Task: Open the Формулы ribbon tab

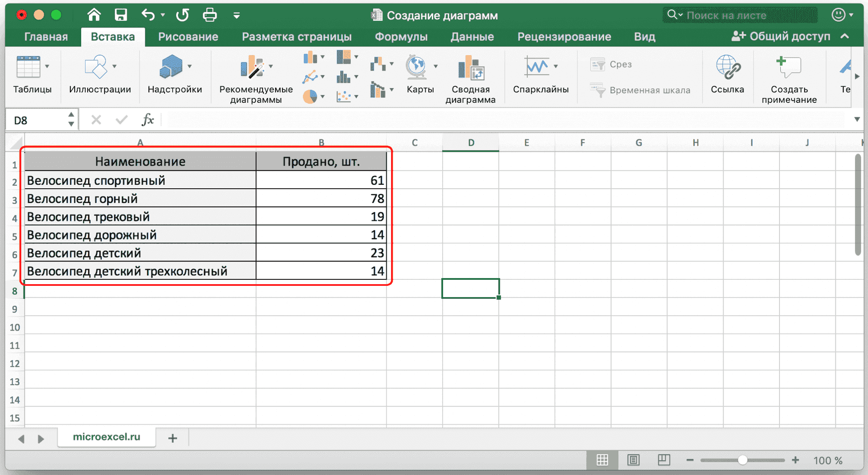Action: (x=401, y=37)
